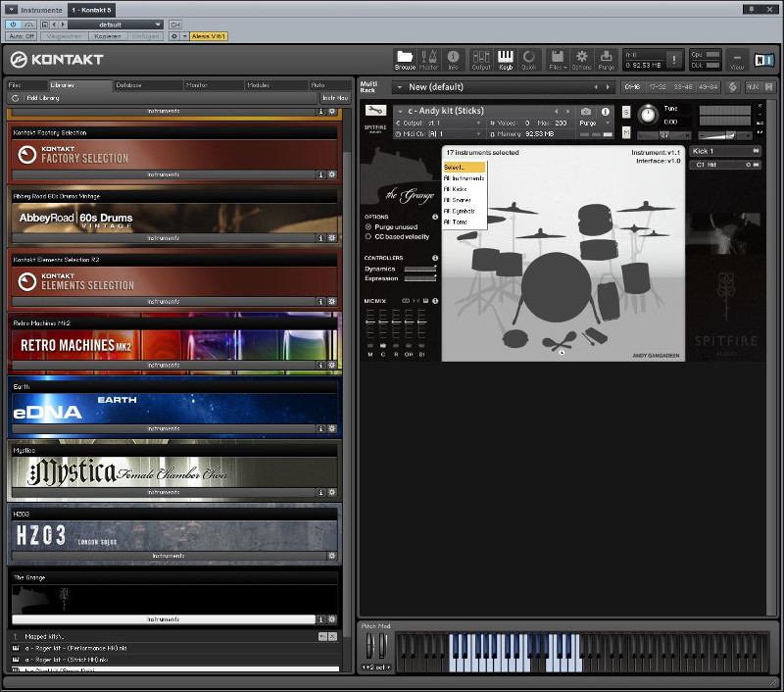
Task: Click the CONTROLLERS section info icon
Action: (x=435, y=258)
